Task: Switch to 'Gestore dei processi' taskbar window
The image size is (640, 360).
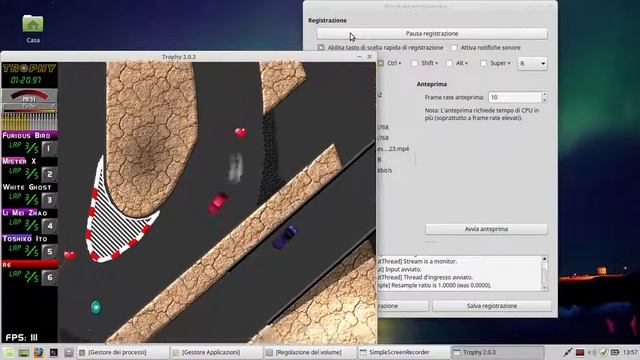Action: point(122,352)
